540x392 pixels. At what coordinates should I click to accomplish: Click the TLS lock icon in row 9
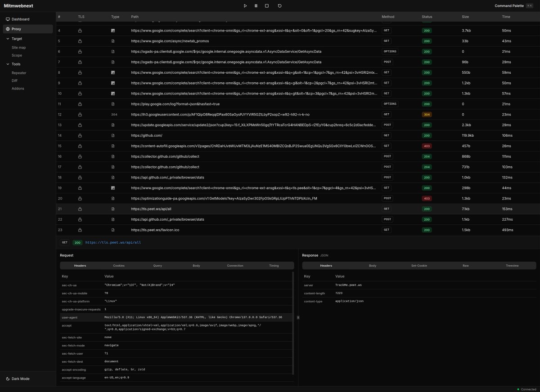click(80, 83)
